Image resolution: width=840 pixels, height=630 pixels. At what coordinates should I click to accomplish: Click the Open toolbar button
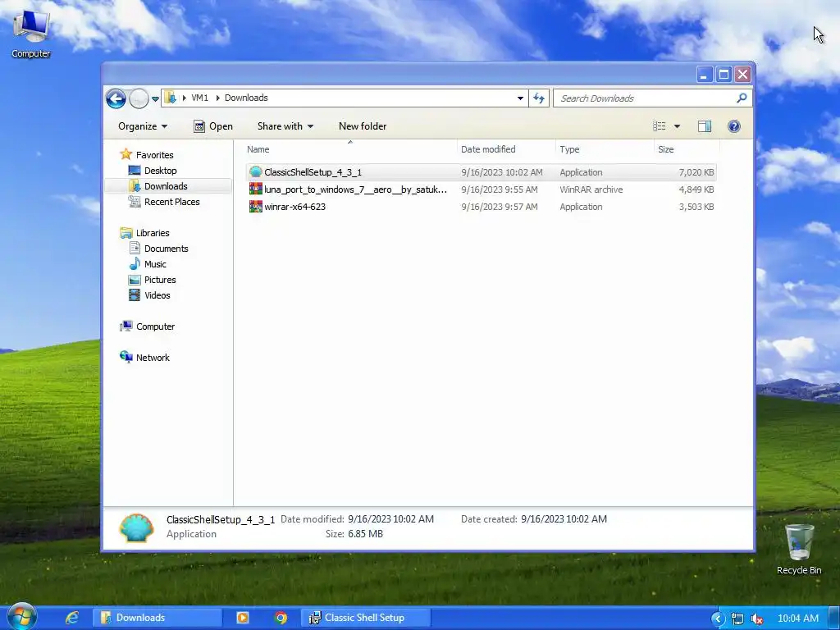click(x=213, y=126)
